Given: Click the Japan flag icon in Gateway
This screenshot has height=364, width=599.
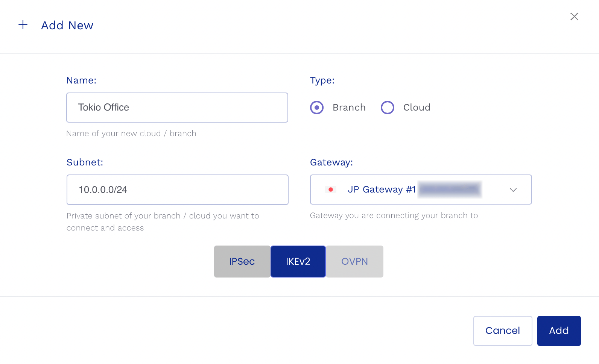Looking at the screenshot, I should tap(330, 190).
